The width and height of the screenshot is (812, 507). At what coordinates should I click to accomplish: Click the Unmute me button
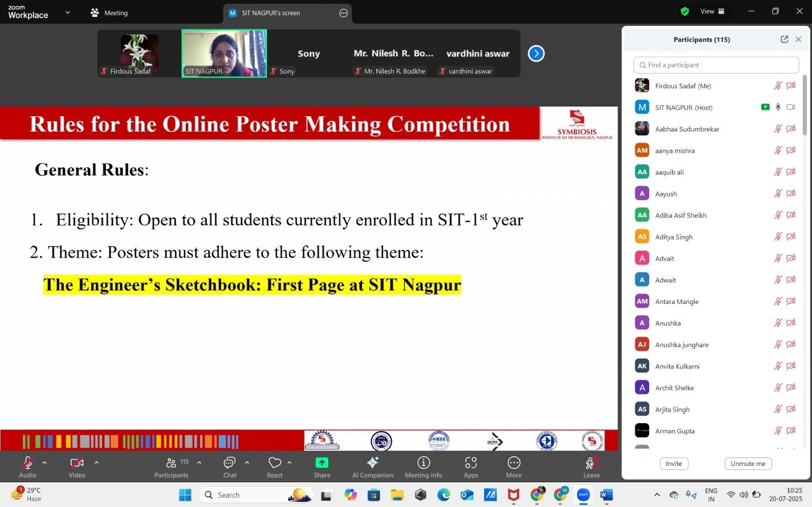748,463
